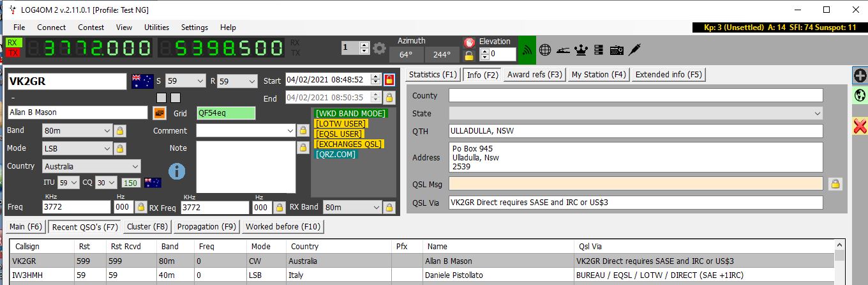Open the Country Australia dropdown

pos(92,166)
